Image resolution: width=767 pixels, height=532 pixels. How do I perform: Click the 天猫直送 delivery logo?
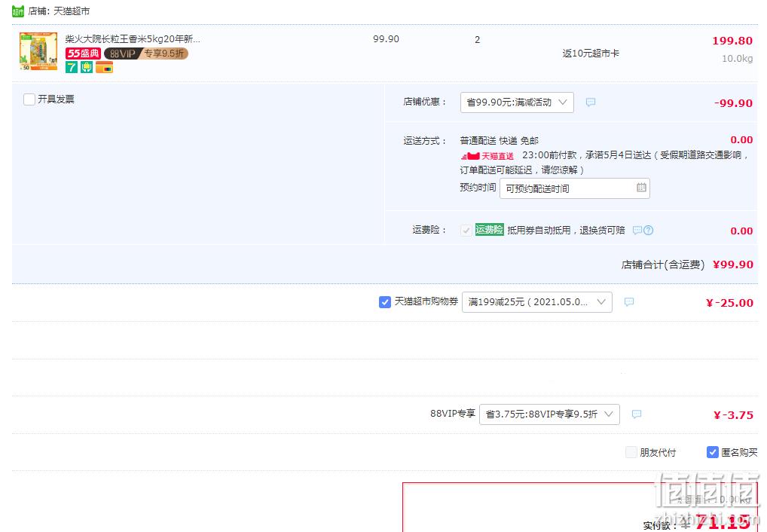(487, 156)
